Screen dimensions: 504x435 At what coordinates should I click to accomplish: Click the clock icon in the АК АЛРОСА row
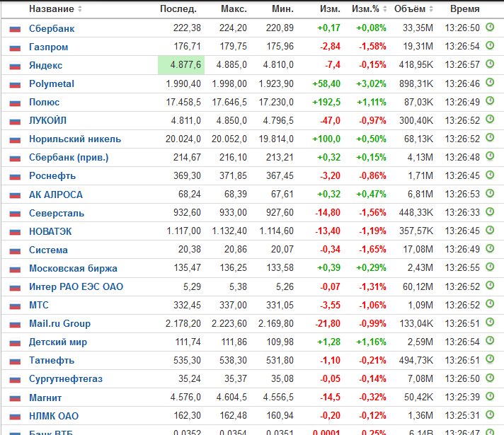pos(490,193)
